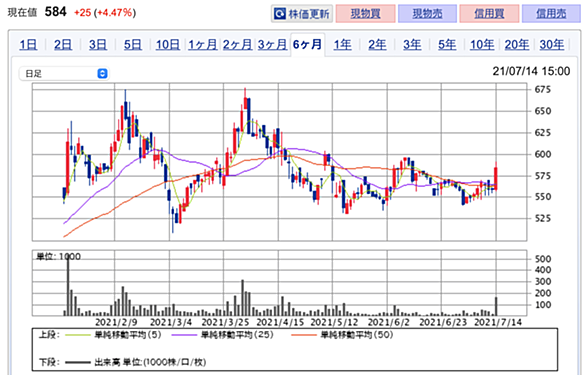The width and height of the screenshot is (586, 375).
Task: Click the 21/07/14 15:00 timestamp
Action: pyautogui.click(x=531, y=71)
